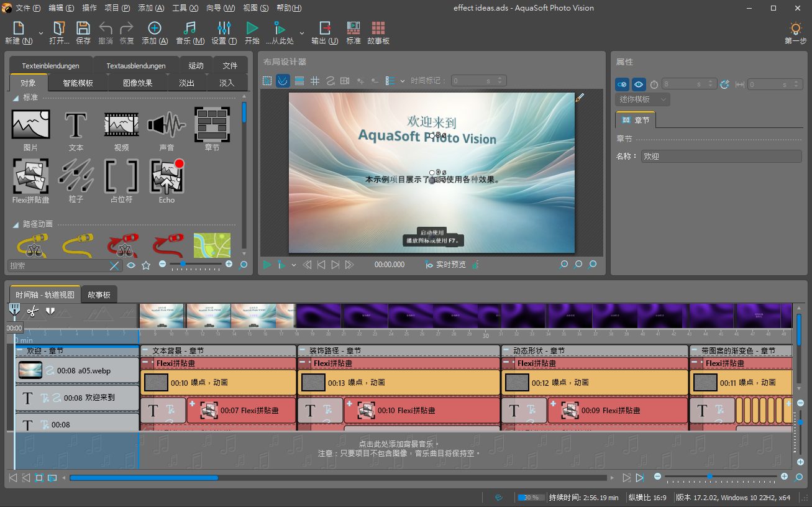The width and height of the screenshot is (812, 507).
Task: Select the 00:08 a05.webp timeline item
Action: point(77,370)
